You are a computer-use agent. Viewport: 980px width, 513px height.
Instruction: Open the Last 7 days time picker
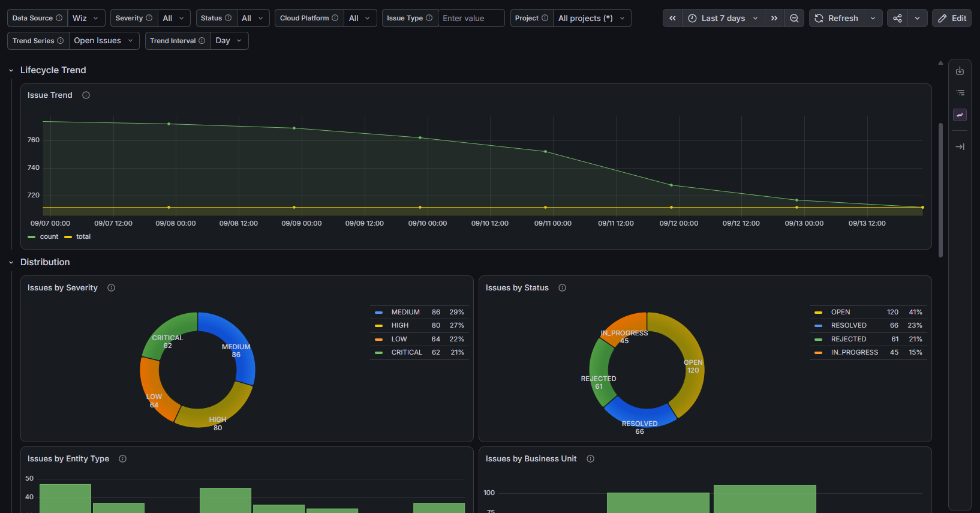click(723, 18)
